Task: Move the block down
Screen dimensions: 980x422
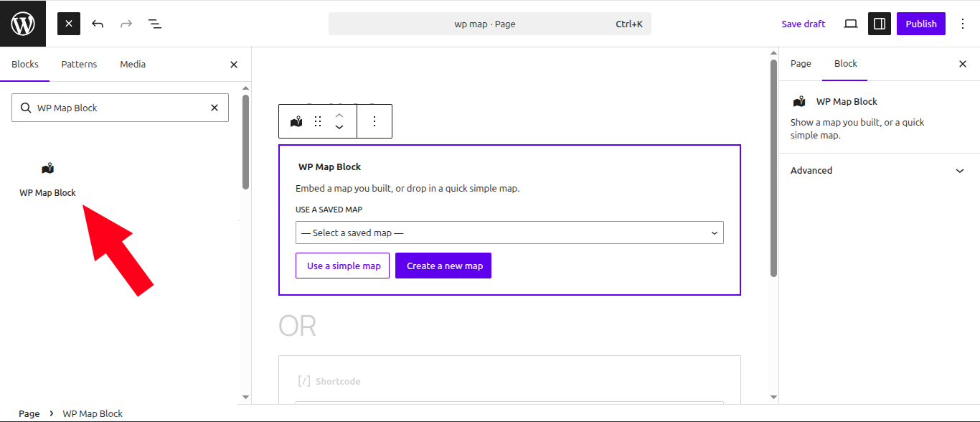Action: pos(339,128)
